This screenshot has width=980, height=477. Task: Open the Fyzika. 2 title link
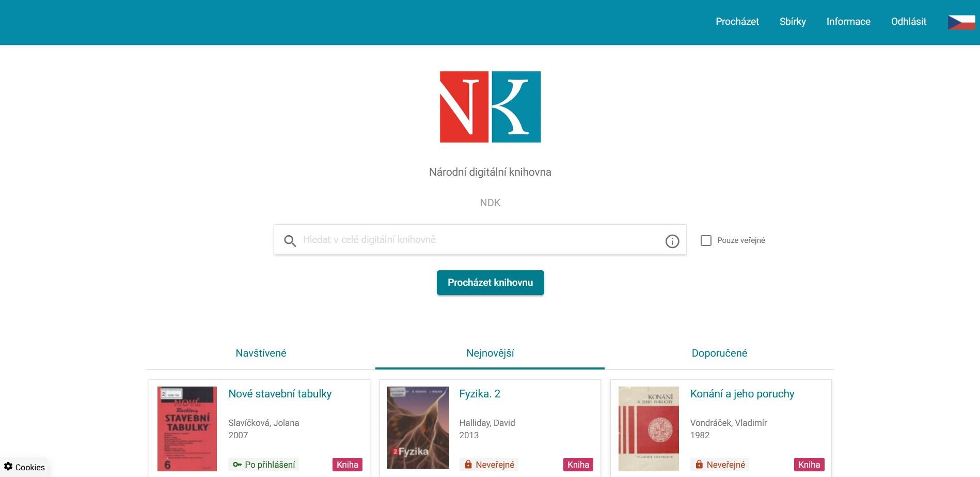coord(480,394)
